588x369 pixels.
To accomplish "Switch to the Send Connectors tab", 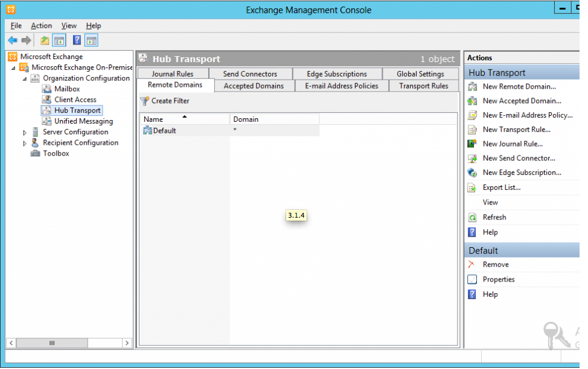I will tap(250, 74).
